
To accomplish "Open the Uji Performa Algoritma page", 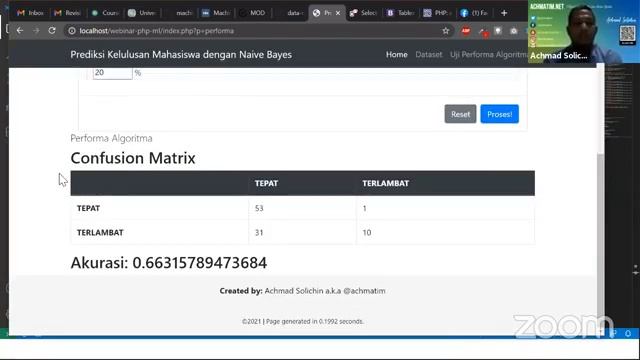I will 489,54.
